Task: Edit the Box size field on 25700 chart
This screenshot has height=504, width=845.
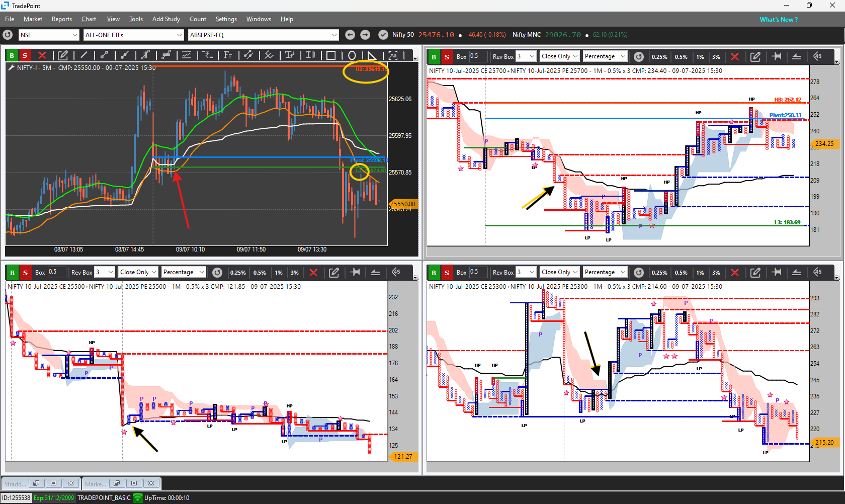Action: [x=478, y=56]
